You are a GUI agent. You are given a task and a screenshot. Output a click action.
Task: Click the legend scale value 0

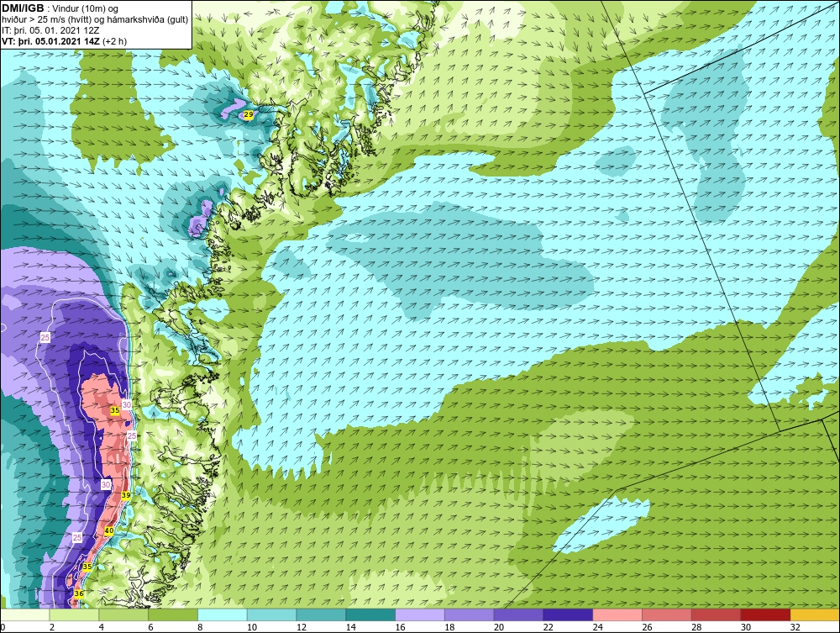click(3, 627)
